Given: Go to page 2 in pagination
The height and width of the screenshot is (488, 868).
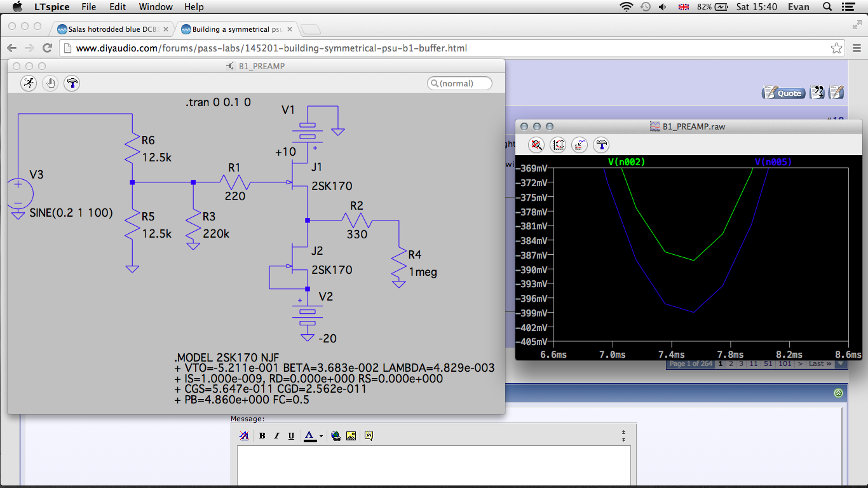Looking at the screenshot, I should tap(731, 364).
